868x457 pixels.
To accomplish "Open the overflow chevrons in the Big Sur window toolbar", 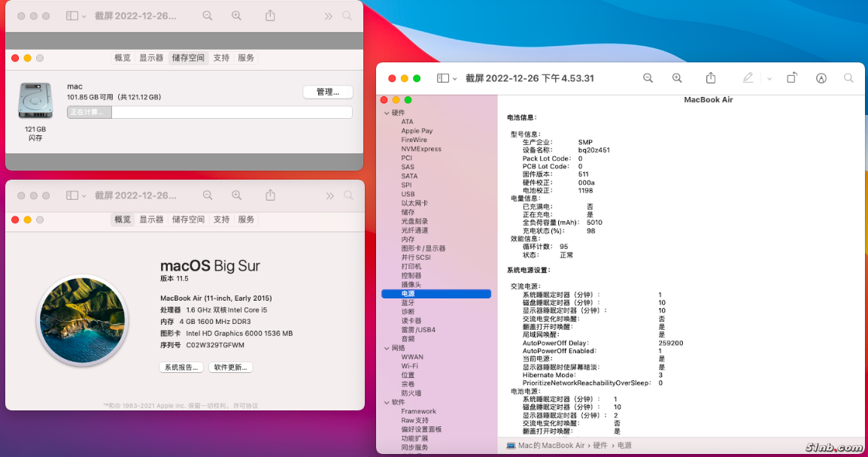I will pos(329,195).
